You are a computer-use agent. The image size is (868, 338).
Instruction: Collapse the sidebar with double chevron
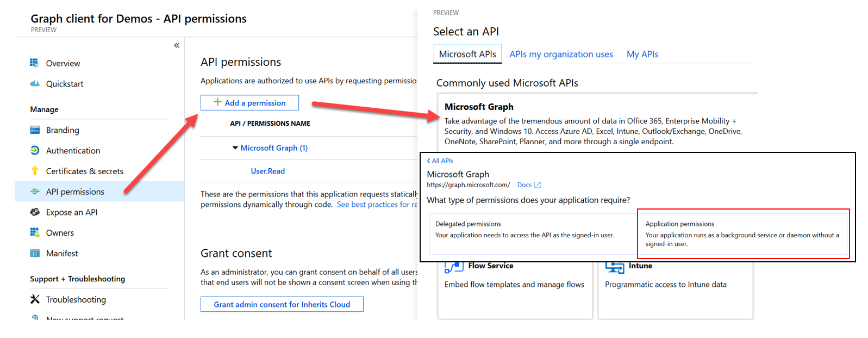click(177, 46)
